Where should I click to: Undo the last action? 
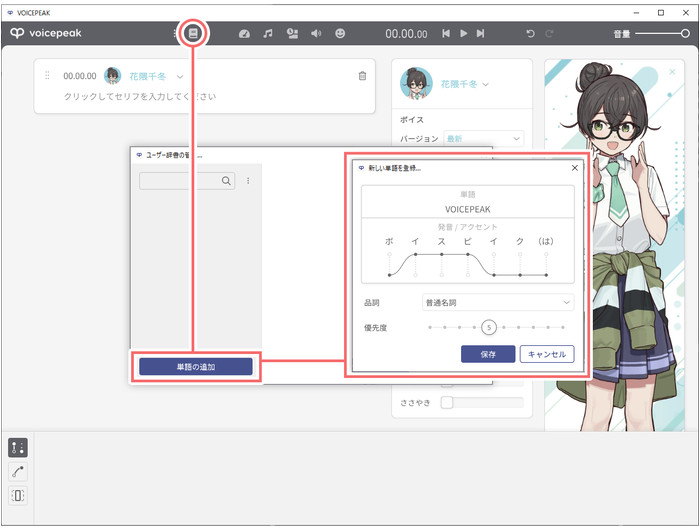pyautogui.click(x=530, y=33)
